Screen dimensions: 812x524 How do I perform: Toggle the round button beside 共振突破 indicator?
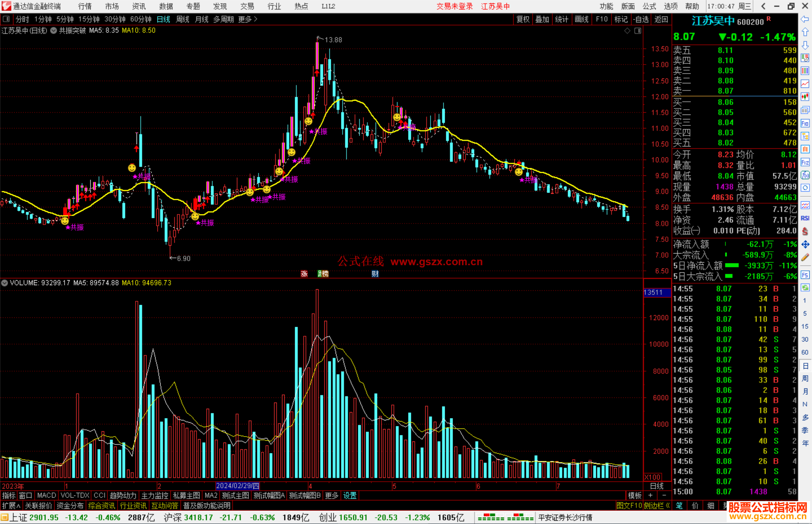pyautogui.click(x=54, y=30)
